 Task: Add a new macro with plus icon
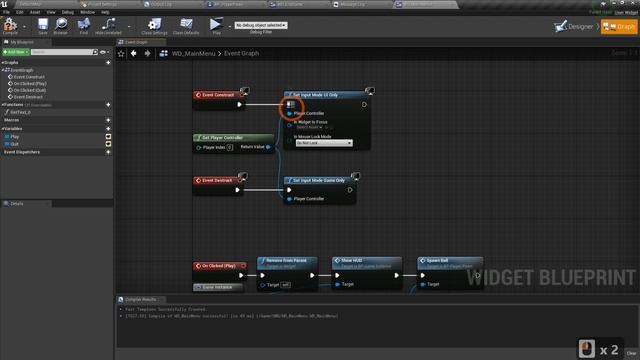coord(108,120)
